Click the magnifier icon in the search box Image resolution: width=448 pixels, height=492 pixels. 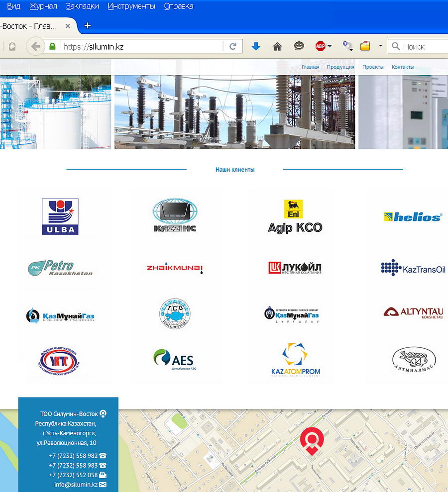point(396,46)
